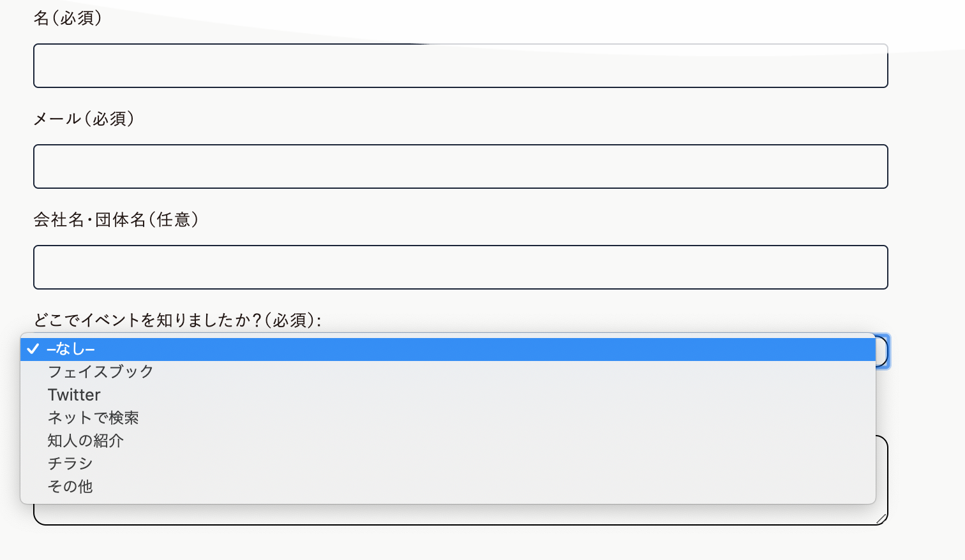Click the select box edge behind the list

point(883,351)
